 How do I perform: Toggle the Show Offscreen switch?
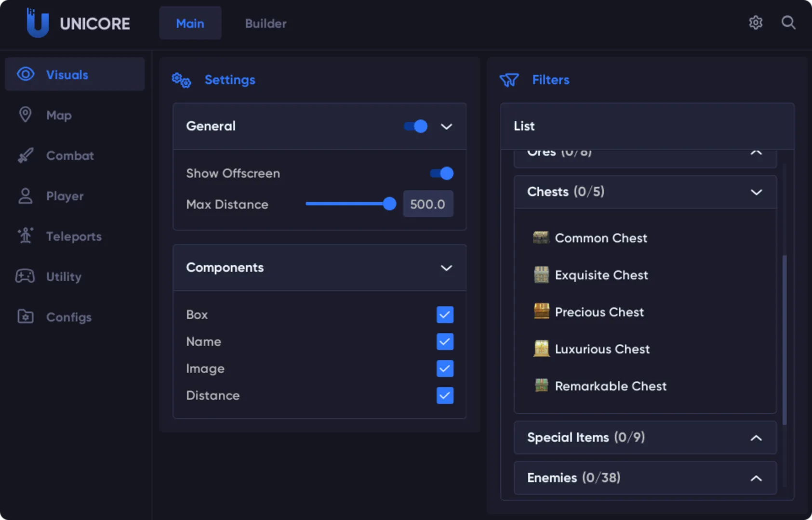coord(440,173)
